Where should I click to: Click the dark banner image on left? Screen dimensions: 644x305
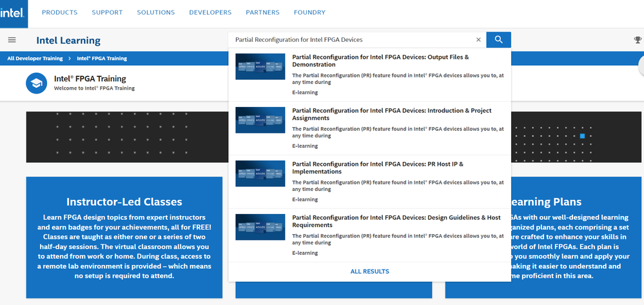[127, 137]
